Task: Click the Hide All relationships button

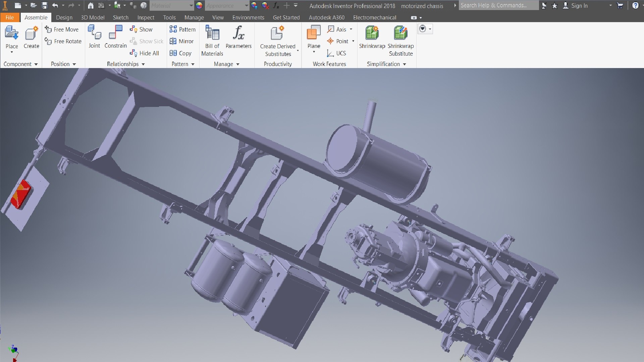Action: pos(145,53)
